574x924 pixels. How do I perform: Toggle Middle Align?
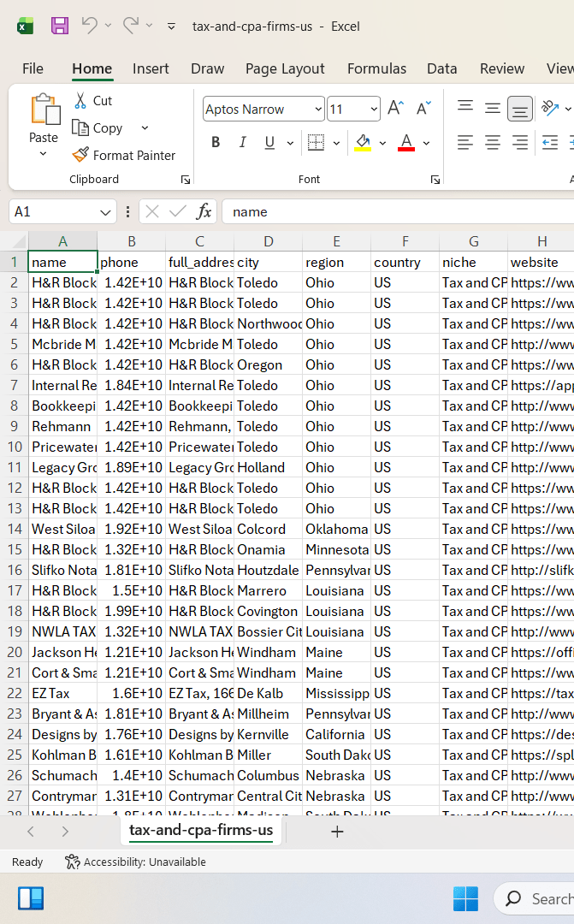tap(493, 108)
